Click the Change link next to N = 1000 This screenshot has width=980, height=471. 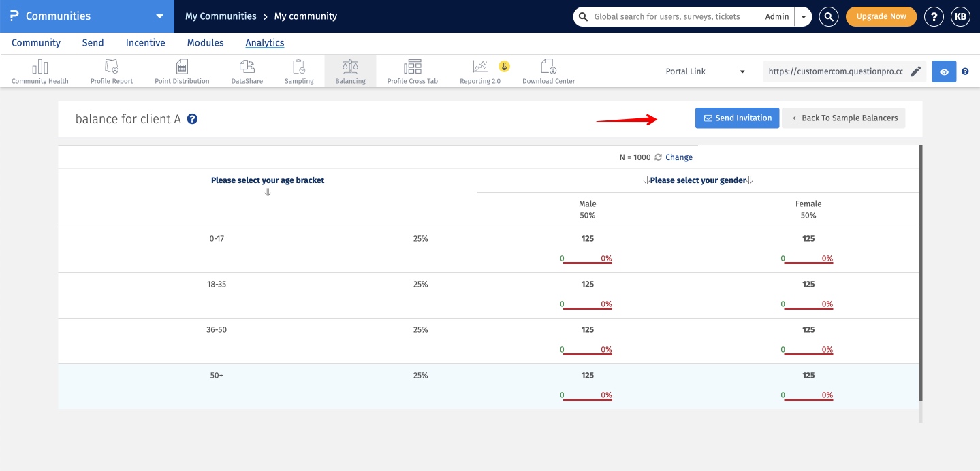click(x=678, y=157)
